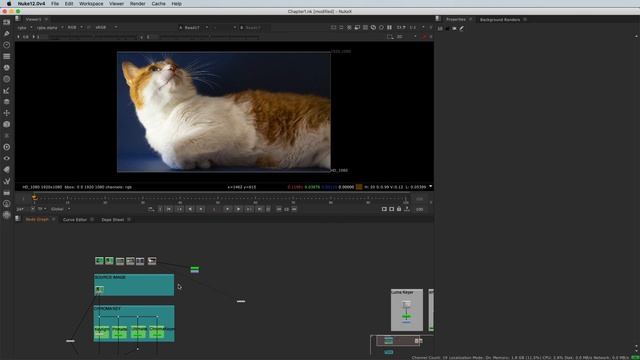Open the Other nodes menu icon
The image size is (640, 360).
tap(7, 192)
